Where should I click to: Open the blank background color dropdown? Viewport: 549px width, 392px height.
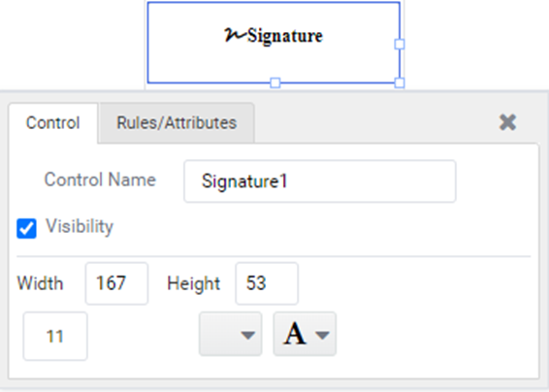point(231,334)
